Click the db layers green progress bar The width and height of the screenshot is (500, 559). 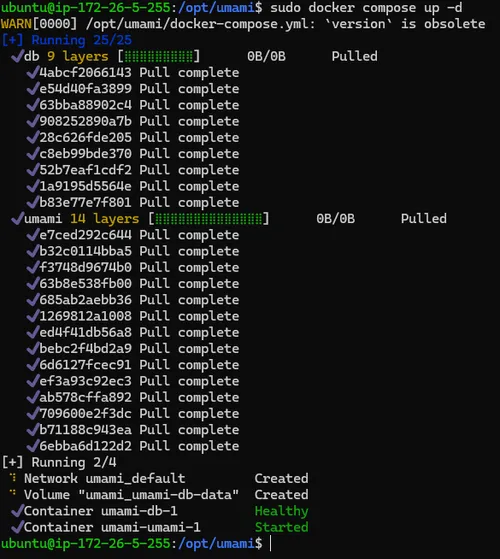pos(159,56)
